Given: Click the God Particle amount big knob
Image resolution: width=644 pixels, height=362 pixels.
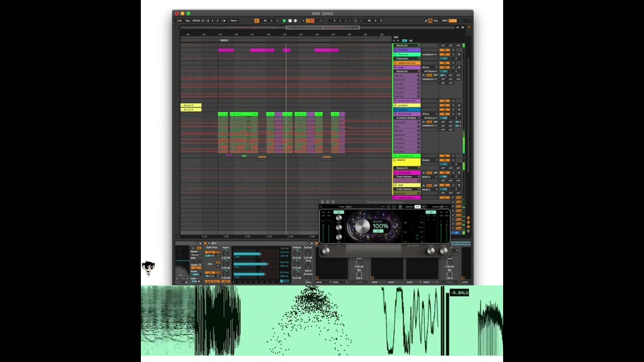Looking at the screenshot, I should (x=363, y=226).
